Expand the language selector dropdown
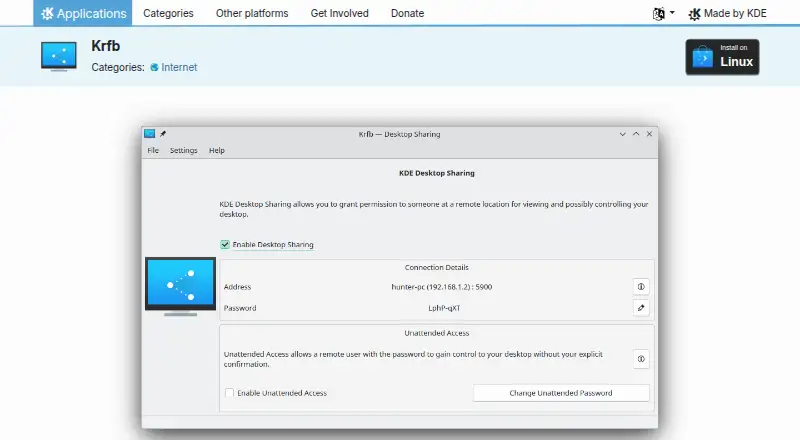Screen dimensions: 800x440 tap(663, 13)
